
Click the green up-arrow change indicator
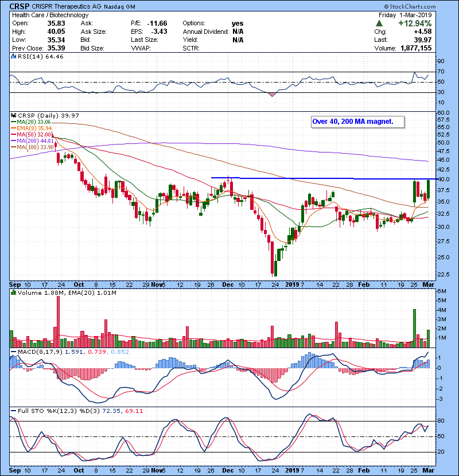click(x=379, y=24)
